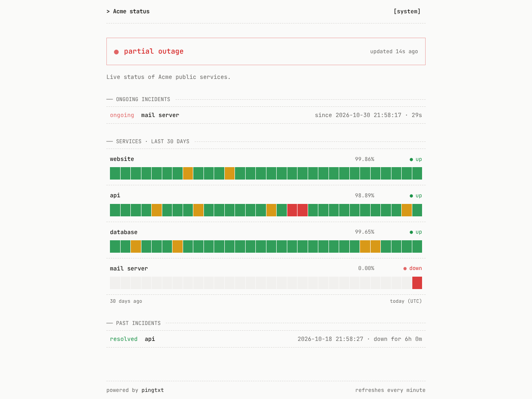Click the red today cell for mail server
Screen dimensions: 532x399
pyautogui.click(x=417, y=283)
